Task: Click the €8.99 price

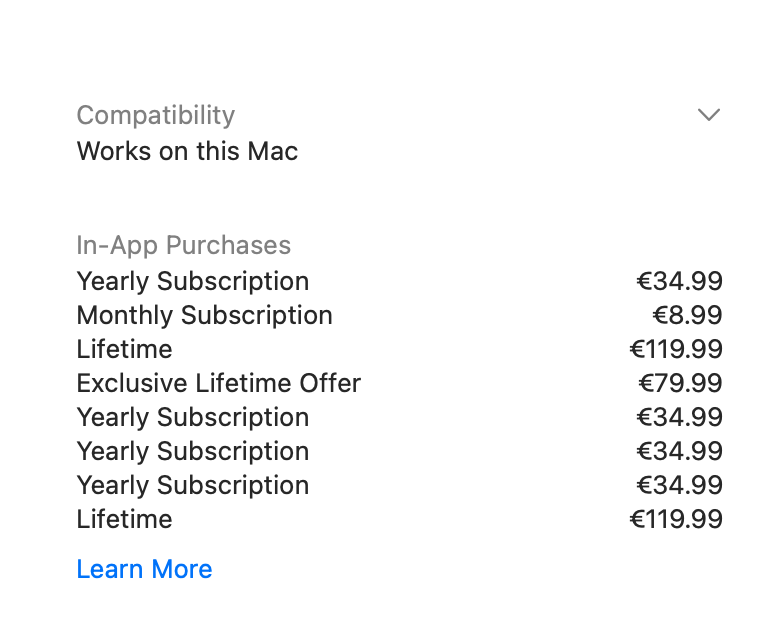Action: [x=687, y=315]
